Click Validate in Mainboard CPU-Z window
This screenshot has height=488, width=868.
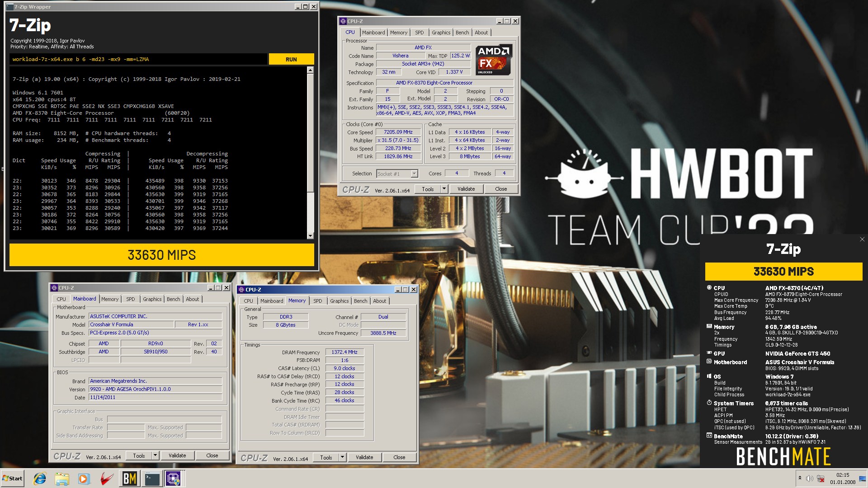(177, 455)
